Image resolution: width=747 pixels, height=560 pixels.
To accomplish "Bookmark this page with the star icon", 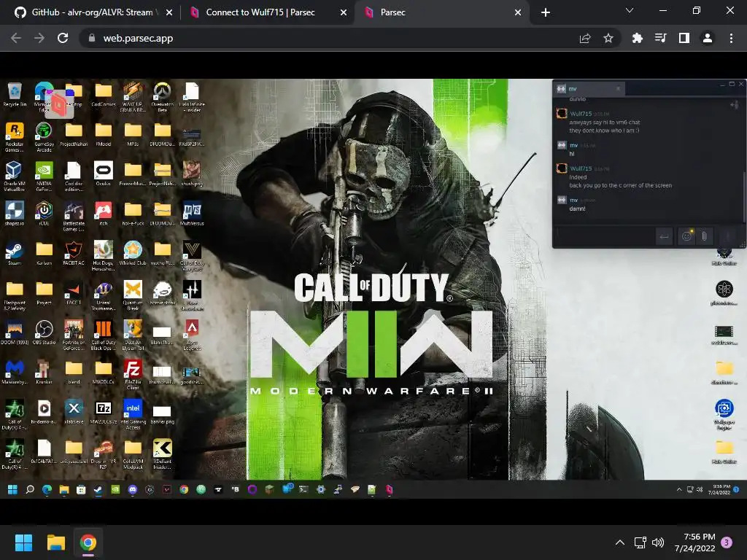I will pyautogui.click(x=608, y=38).
